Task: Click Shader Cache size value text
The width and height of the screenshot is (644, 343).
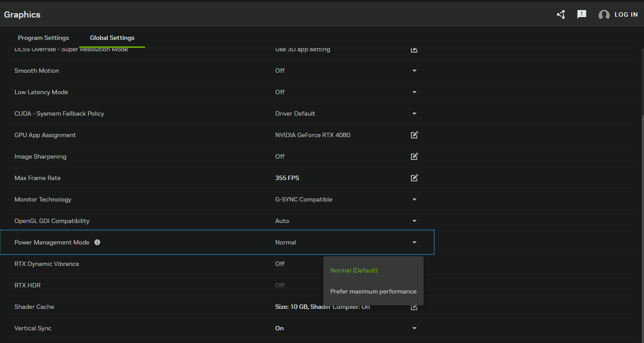Action: click(322, 307)
